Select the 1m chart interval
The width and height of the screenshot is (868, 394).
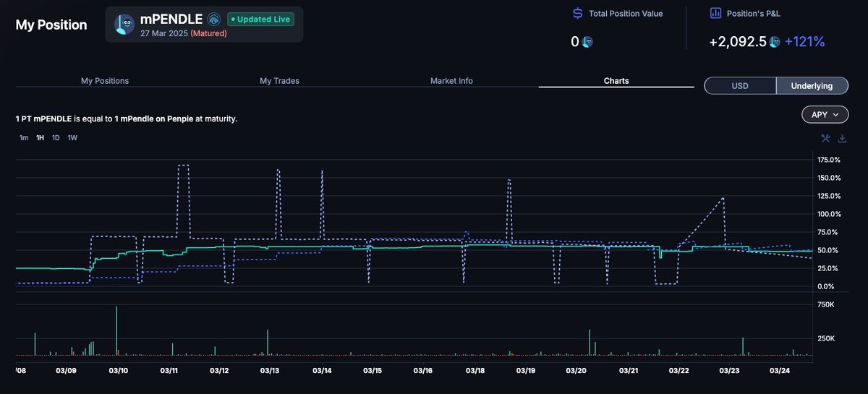tap(24, 137)
